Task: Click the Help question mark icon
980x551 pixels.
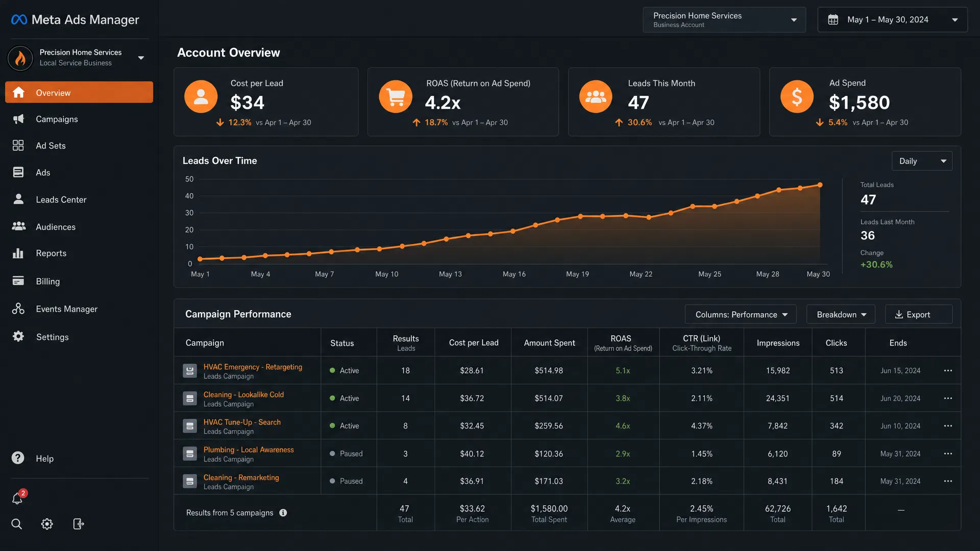Action: point(18,458)
